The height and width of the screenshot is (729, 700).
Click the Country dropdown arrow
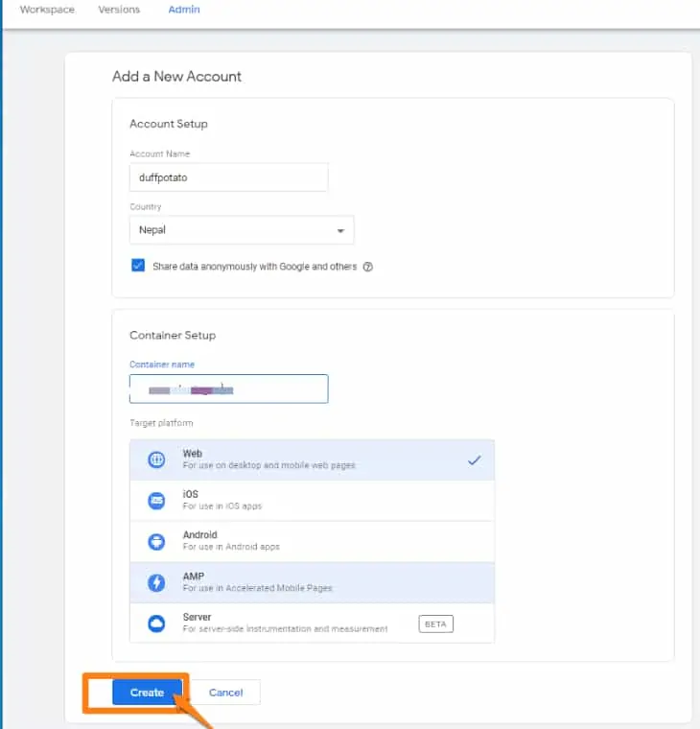tap(340, 231)
